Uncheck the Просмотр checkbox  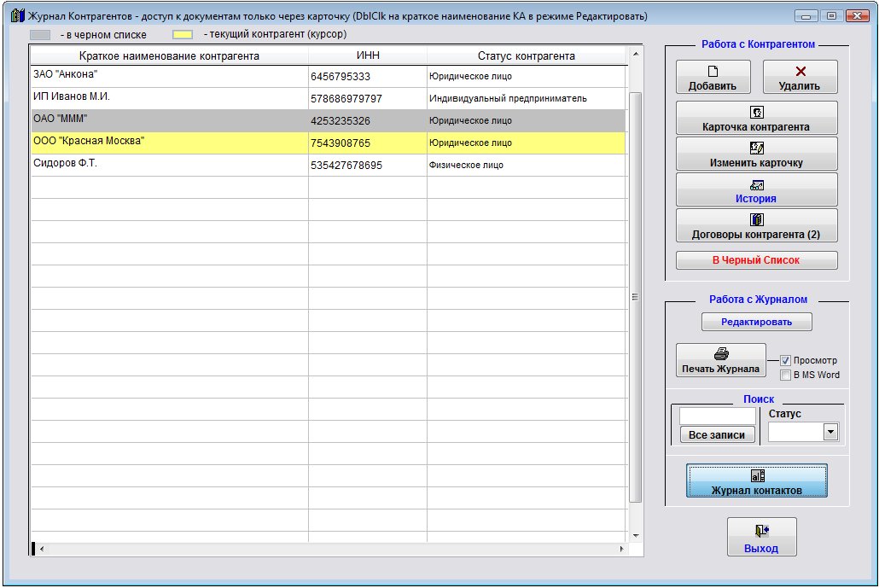[x=786, y=361]
